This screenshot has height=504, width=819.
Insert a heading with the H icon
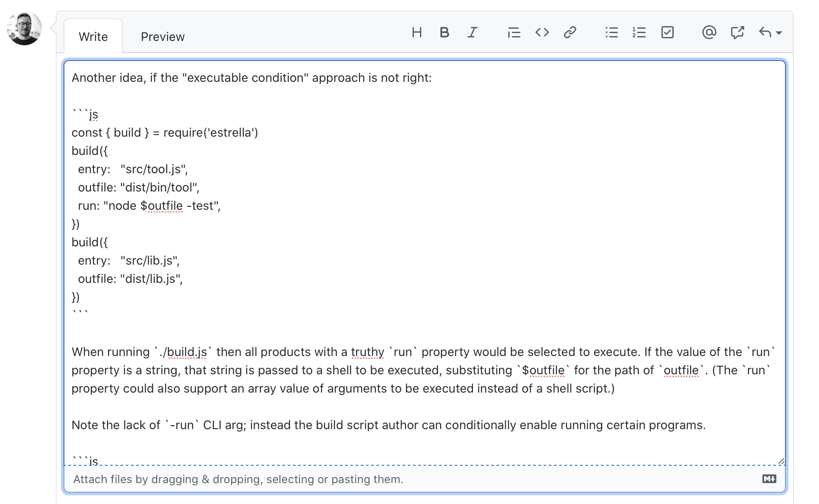pos(416,32)
